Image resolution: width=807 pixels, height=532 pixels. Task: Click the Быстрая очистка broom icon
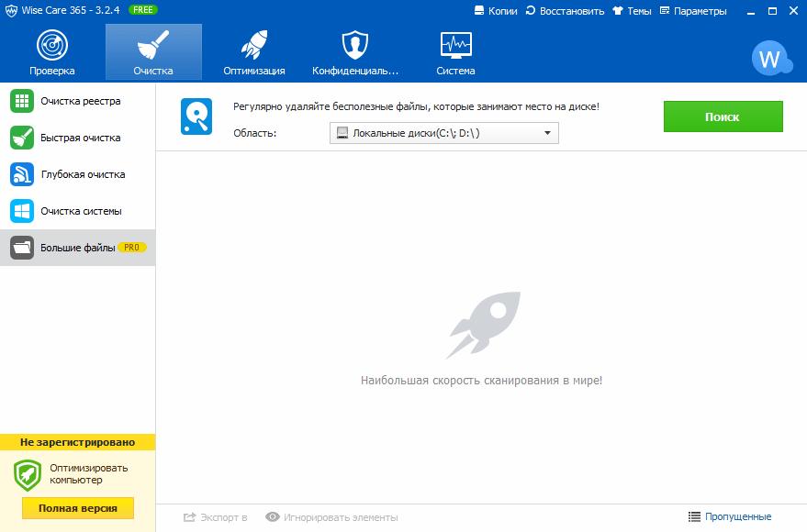pyautogui.click(x=22, y=138)
